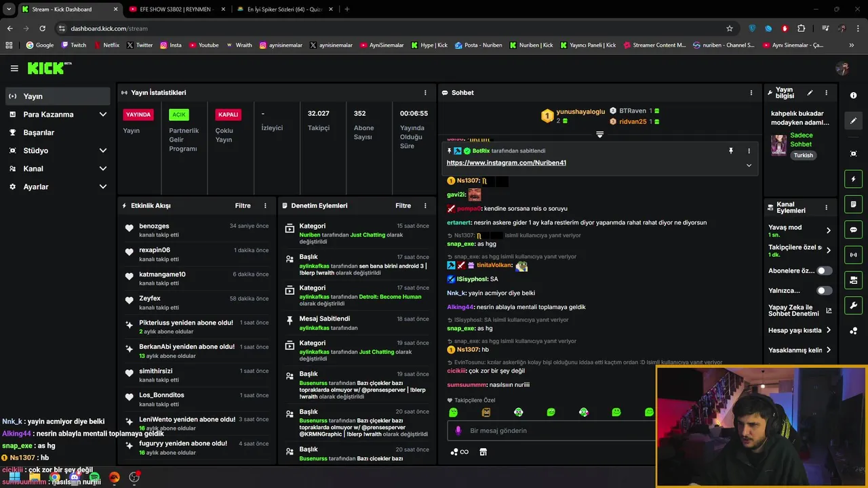Screen dimensions: 868x488
Task: Click Filtre in Denetim Eylemleri panel
Action: [x=403, y=205]
